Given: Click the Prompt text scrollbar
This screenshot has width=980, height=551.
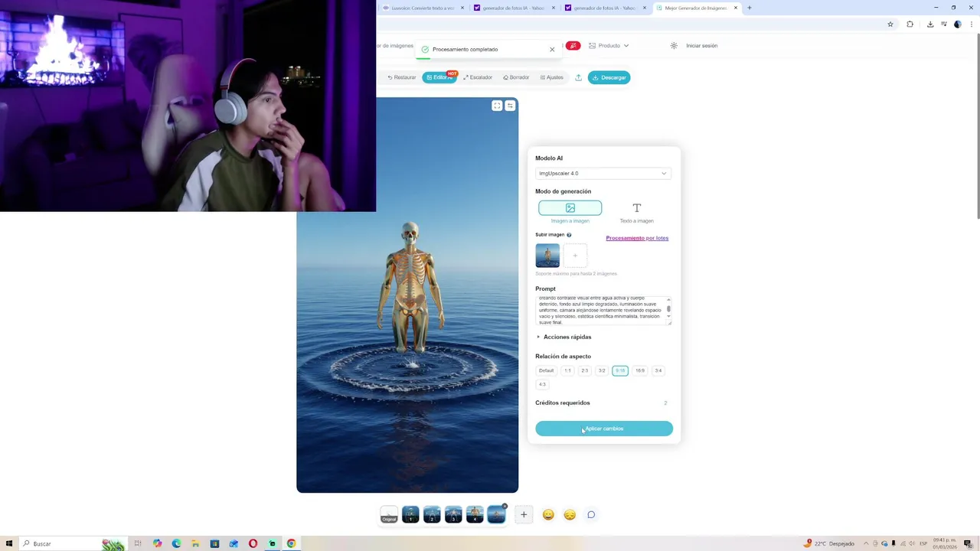Looking at the screenshot, I should click(668, 308).
